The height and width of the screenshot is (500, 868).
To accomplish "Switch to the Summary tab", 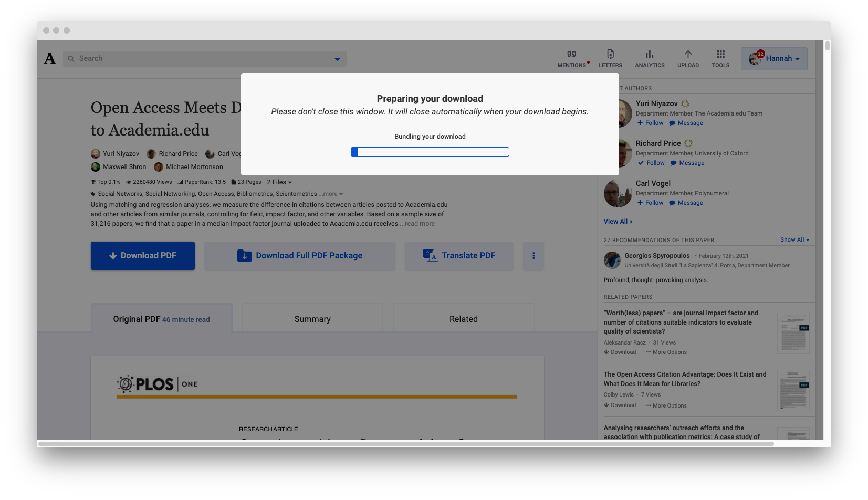I will point(312,318).
